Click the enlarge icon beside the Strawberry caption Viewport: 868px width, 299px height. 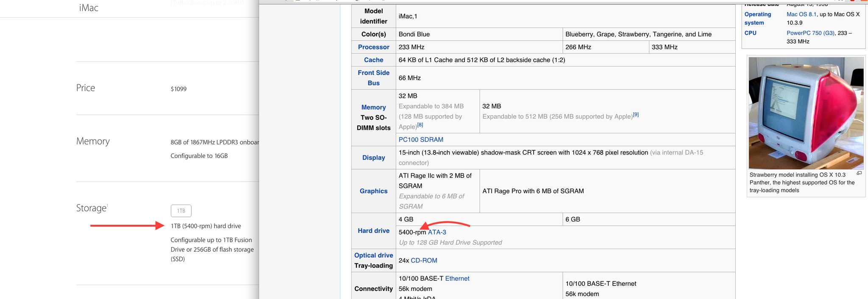pos(859,173)
